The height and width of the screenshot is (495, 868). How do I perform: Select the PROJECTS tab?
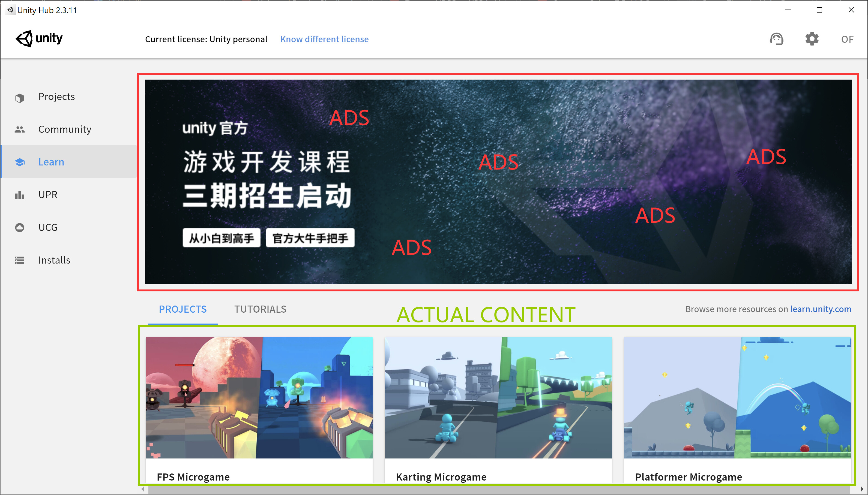pyautogui.click(x=183, y=309)
